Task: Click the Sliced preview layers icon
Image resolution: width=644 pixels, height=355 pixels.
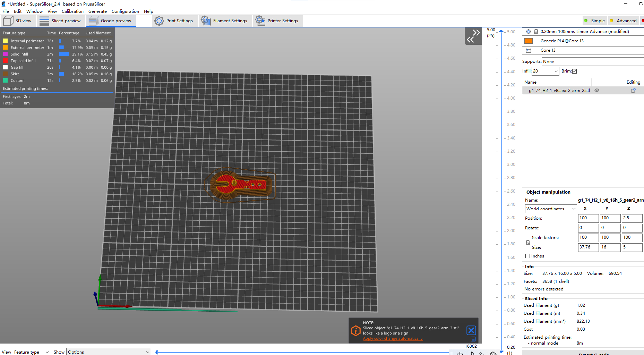Action: [44, 21]
